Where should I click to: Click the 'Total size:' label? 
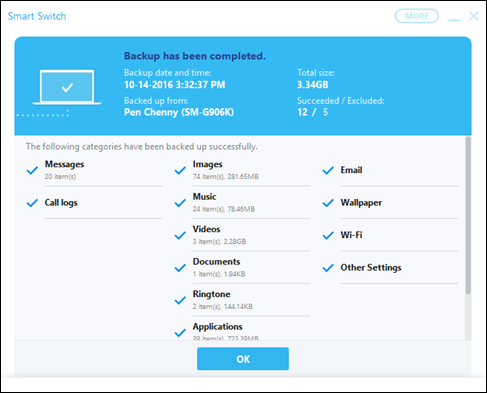tap(316, 73)
